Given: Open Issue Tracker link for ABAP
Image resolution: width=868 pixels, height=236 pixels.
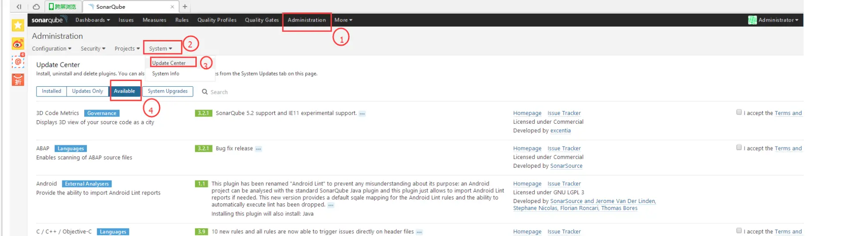Looking at the screenshot, I should (564, 148).
